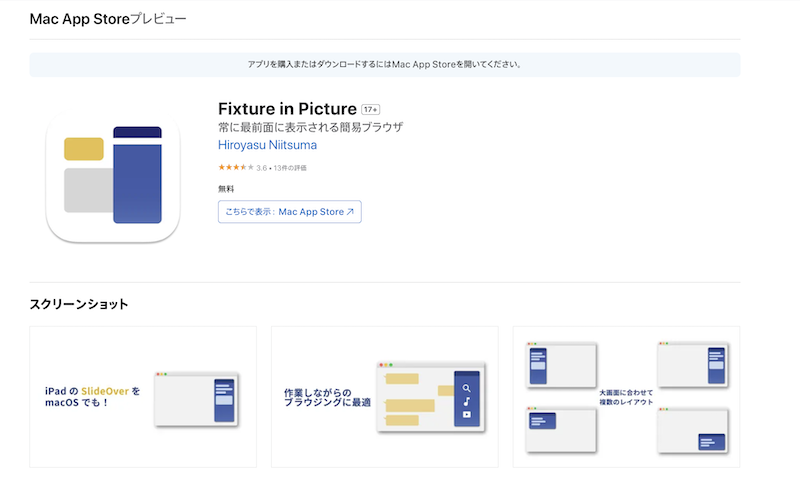Viewport: 800px width, 488px height.
Task: Open the '作業しながらのブラウジングに最適' screenshot
Action: tap(385, 397)
